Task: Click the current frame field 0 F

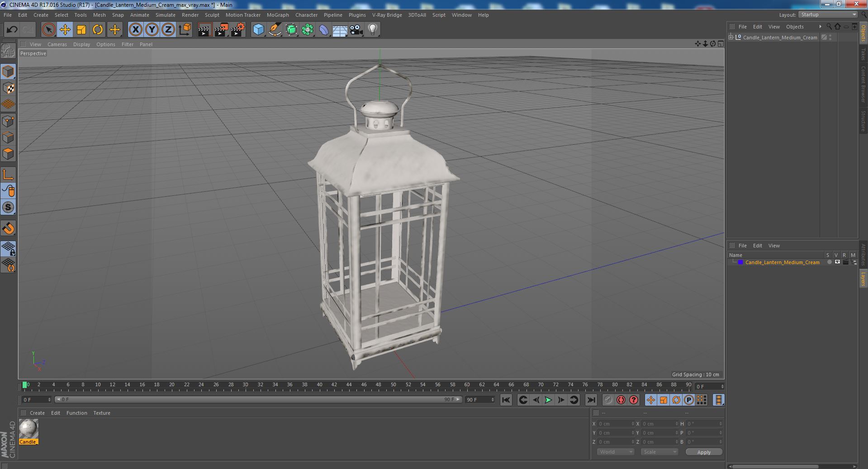Action: point(36,399)
